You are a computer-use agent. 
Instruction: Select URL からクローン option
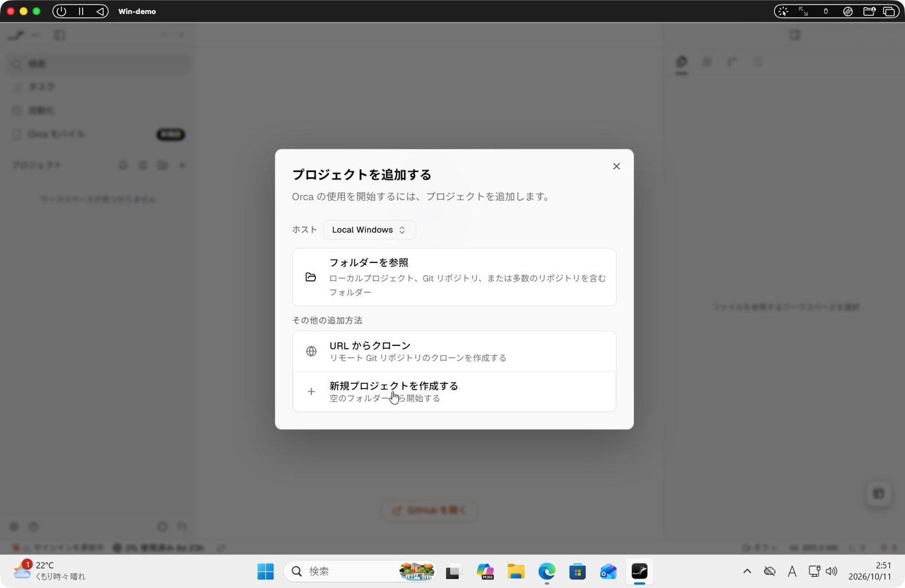[x=454, y=351]
